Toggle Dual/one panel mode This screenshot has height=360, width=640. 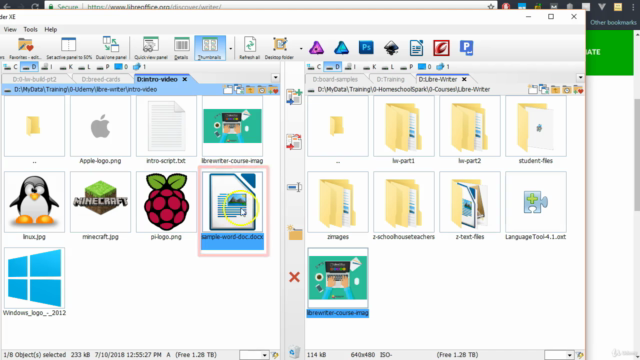click(111, 49)
